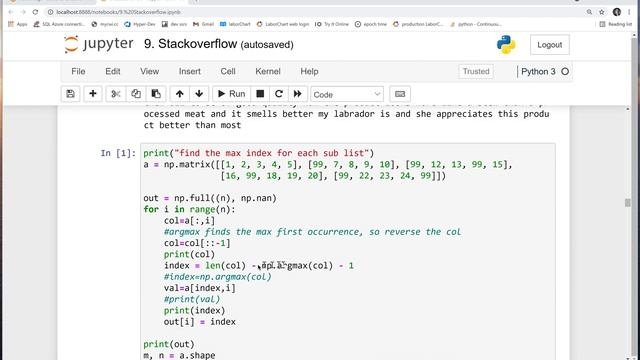640x360 pixels.
Task: Open the View menu
Action: [149, 71]
